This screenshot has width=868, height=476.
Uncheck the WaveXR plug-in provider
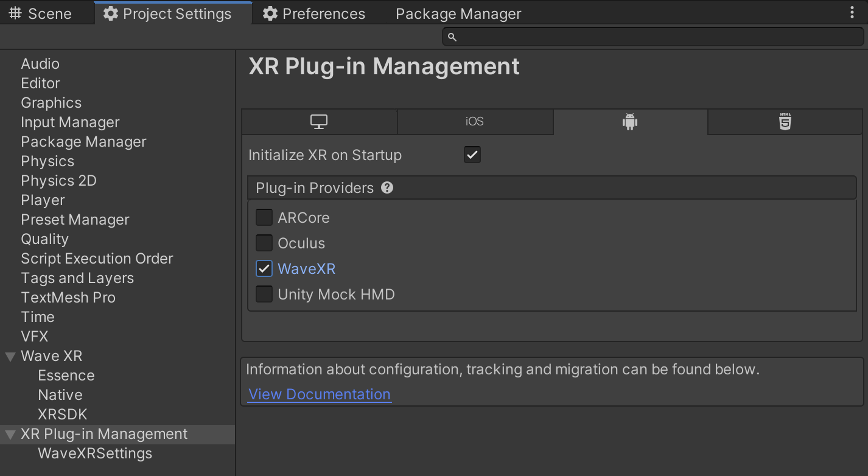tap(264, 268)
